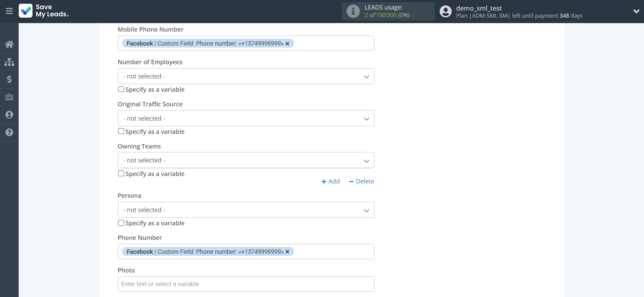Expand Number of Employees dropdown

[246, 76]
